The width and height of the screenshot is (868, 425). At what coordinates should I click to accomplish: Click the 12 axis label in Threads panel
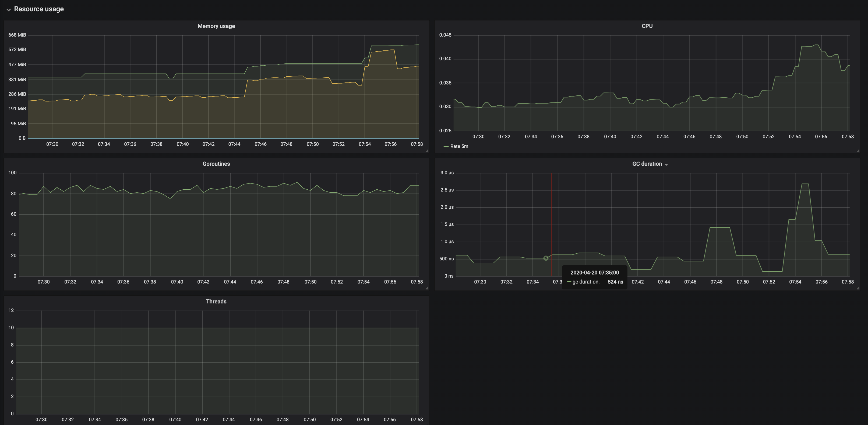tap(11, 310)
